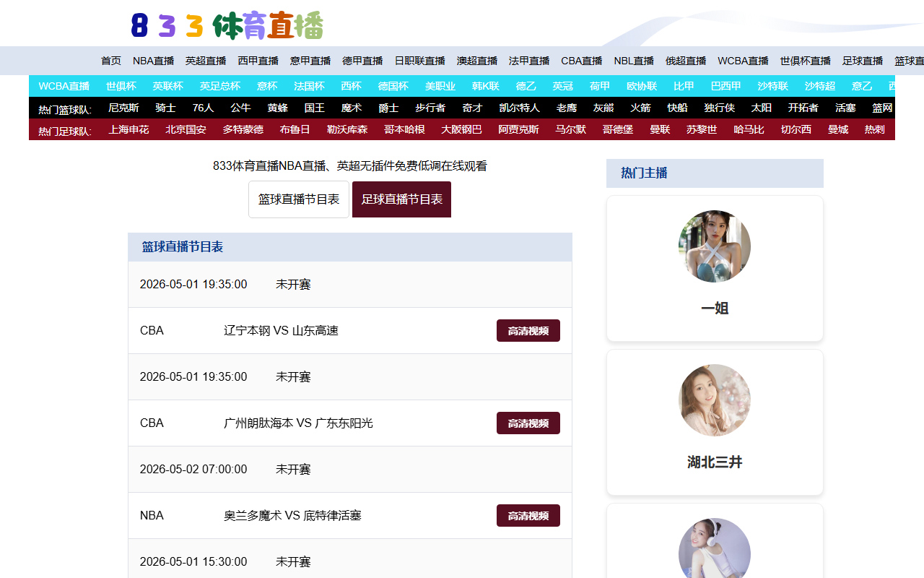Screen dimensions: 924x578
Task: Select 公牛 basketball team
Action: coord(240,108)
